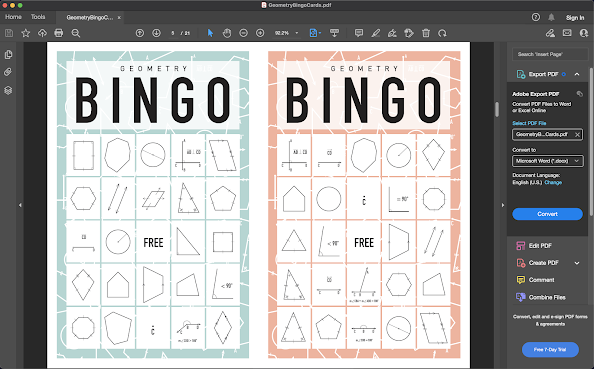The width and height of the screenshot is (594, 369).
Task: Print the document with printer icon
Action: (x=59, y=33)
